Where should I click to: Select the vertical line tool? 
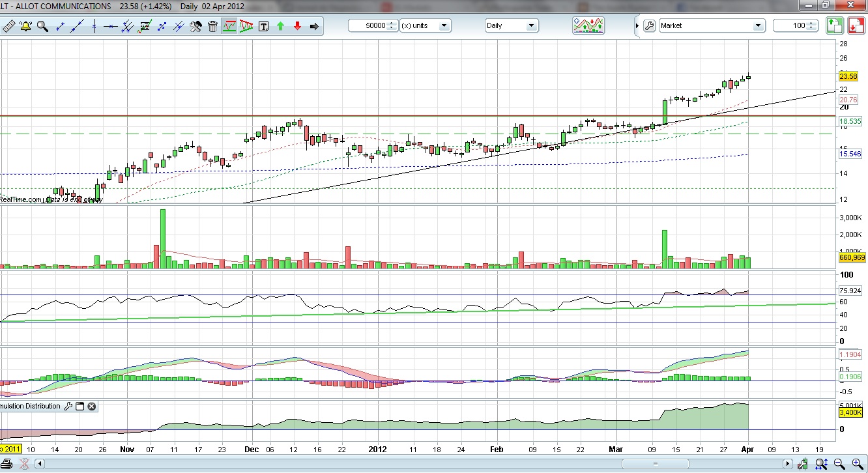pyautogui.click(x=94, y=26)
